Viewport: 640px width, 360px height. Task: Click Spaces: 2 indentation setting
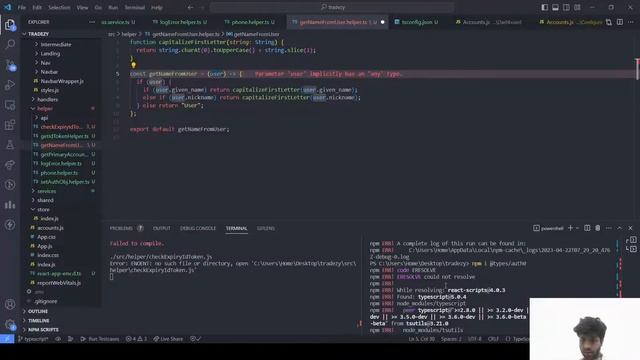pyautogui.click(x=451, y=339)
